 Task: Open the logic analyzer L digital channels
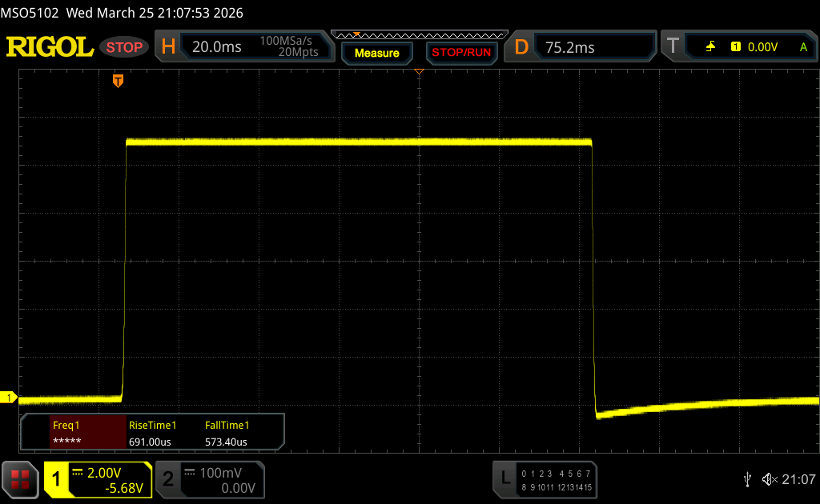(504, 478)
